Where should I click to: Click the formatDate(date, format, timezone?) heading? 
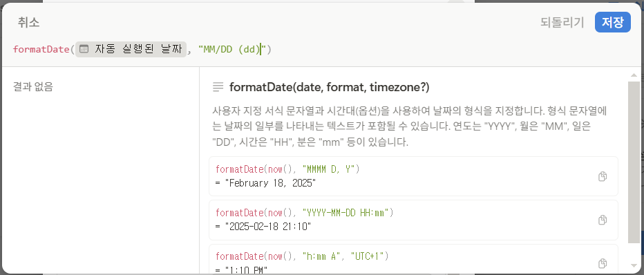click(330, 87)
